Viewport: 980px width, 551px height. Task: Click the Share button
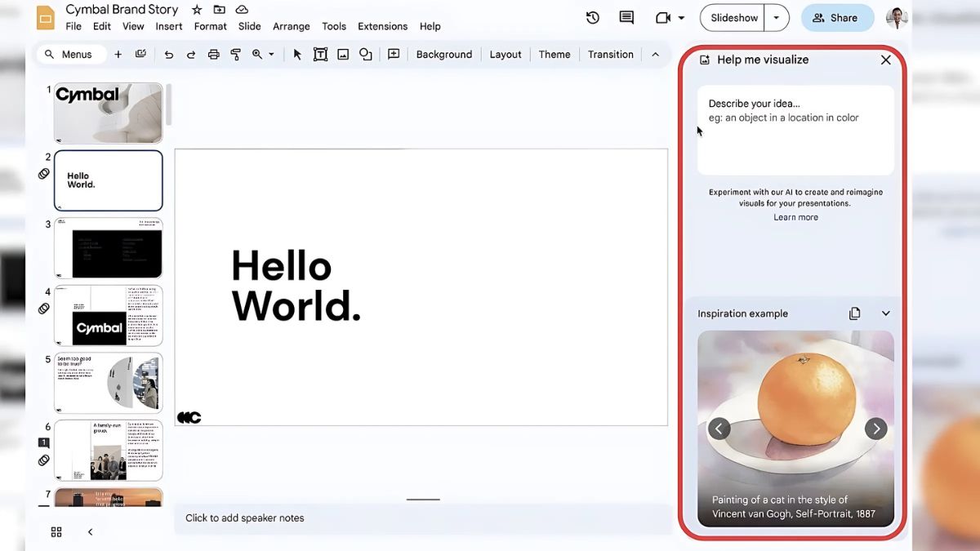[x=837, y=18]
